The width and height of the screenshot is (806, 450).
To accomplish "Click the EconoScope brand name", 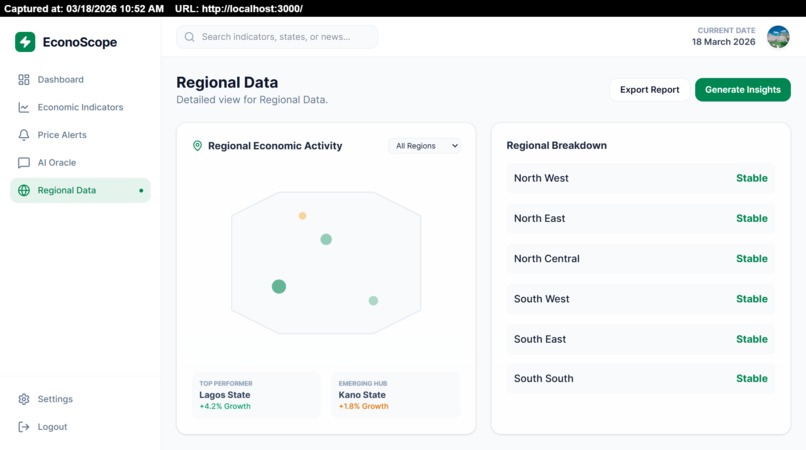I will pyautogui.click(x=80, y=42).
